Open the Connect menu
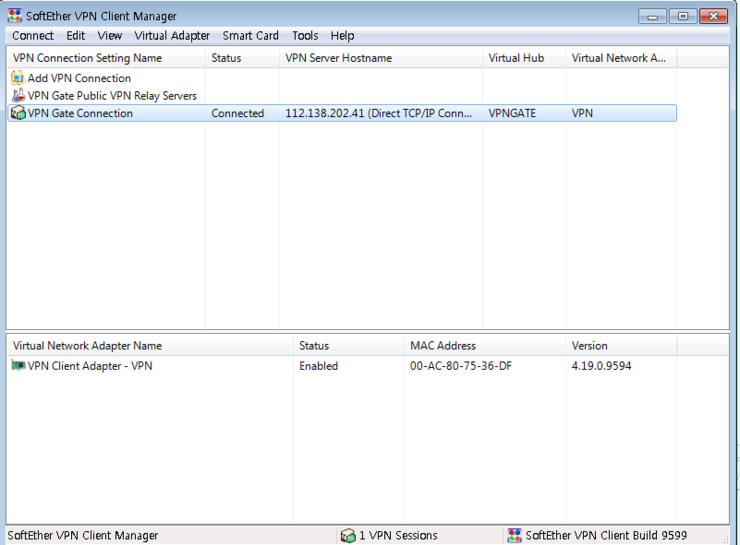Image resolution: width=740 pixels, height=545 pixels. pos(33,36)
